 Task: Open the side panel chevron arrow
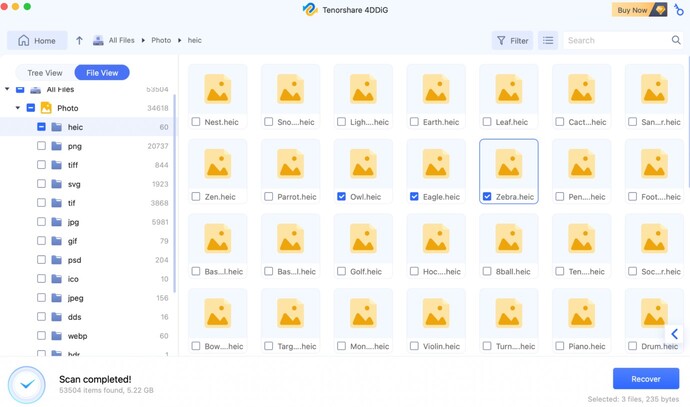point(674,334)
